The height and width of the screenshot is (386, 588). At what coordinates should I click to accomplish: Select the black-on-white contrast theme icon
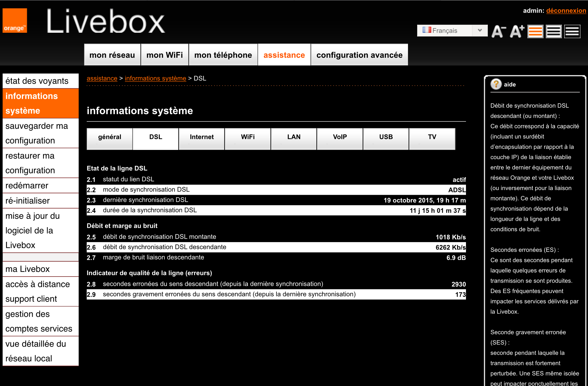[554, 31]
